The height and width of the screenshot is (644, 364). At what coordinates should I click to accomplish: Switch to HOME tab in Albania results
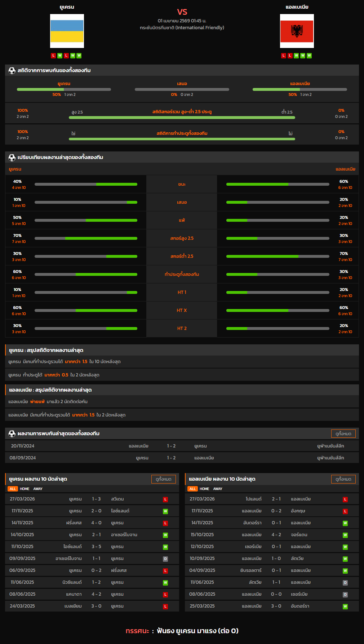[204, 489]
